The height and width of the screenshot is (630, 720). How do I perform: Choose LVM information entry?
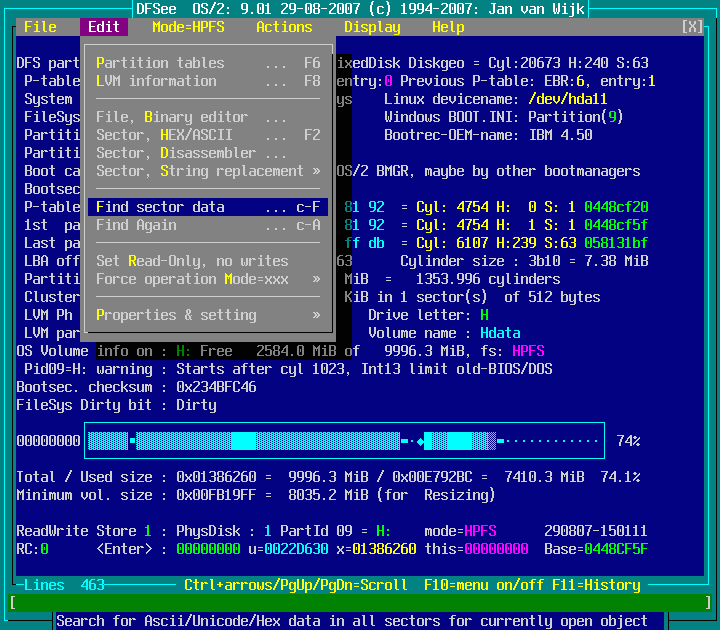tap(208, 81)
